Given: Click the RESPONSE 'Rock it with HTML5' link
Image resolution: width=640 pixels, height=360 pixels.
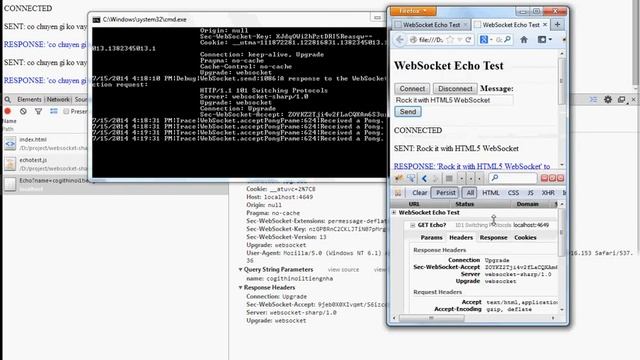Looking at the screenshot, I should (472, 167).
